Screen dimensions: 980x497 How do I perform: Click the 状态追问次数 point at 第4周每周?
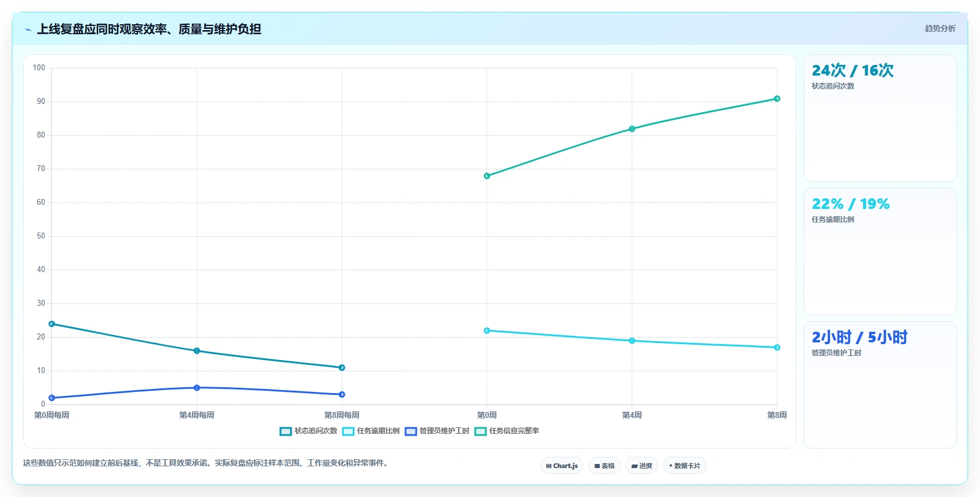197,351
